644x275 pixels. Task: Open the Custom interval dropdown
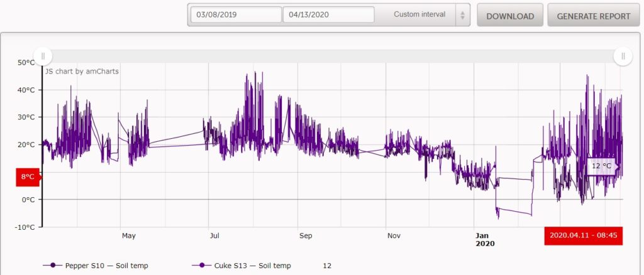pyautogui.click(x=419, y=14)
